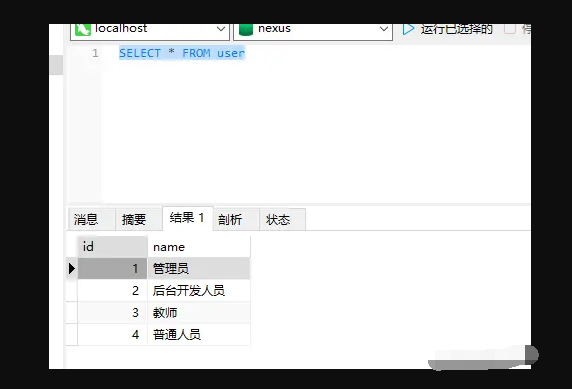Select the 管理员 cell
Viewport: 572px width, 389px height.
click(x=199, y=269)
